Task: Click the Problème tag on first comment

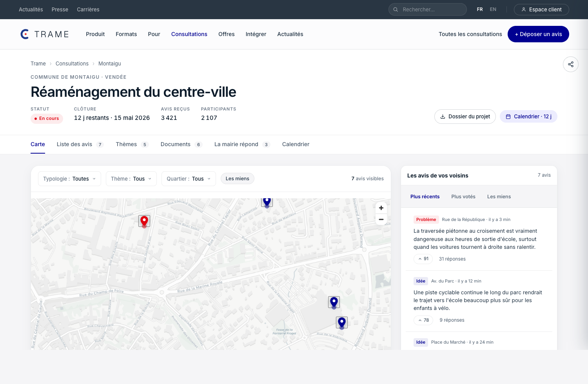Action: click(x=426, y=219)
